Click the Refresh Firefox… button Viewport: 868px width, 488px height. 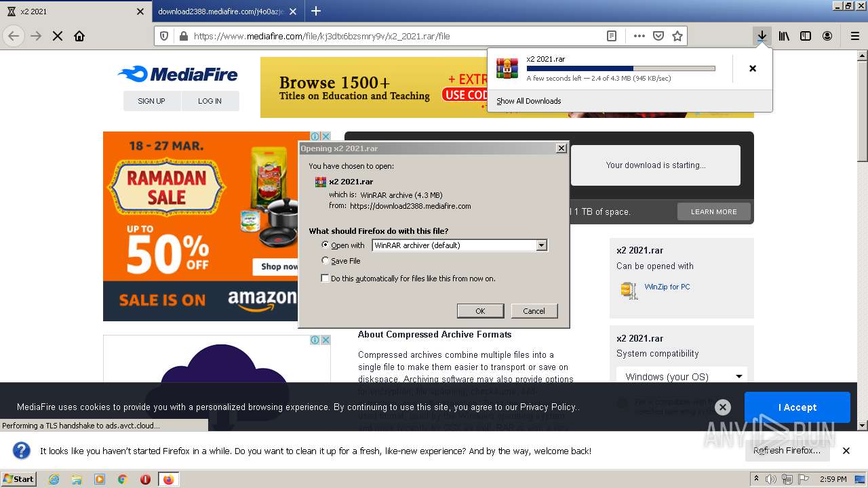(x=787, y=451)
